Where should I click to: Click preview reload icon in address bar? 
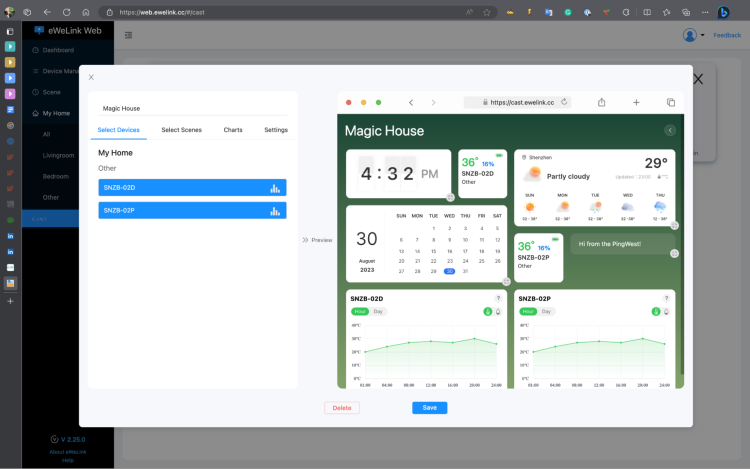tap(564, 102)
